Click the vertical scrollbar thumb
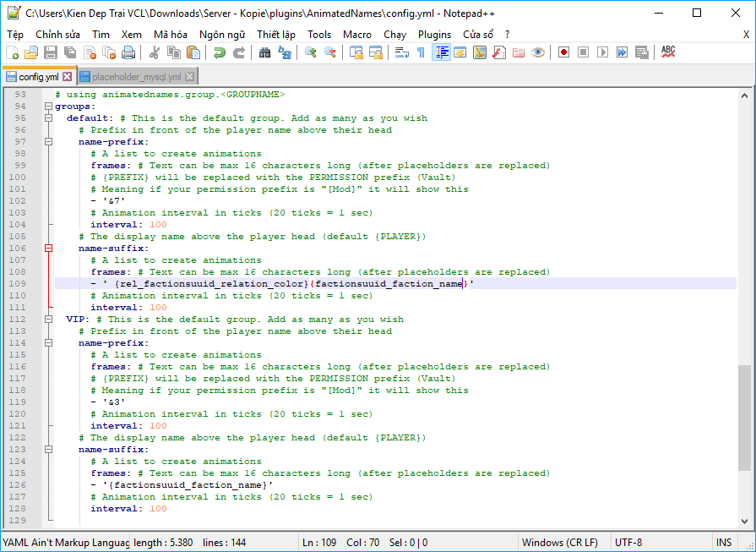The height and width of the screenshot is (552, 756). [x=743, y=417]
